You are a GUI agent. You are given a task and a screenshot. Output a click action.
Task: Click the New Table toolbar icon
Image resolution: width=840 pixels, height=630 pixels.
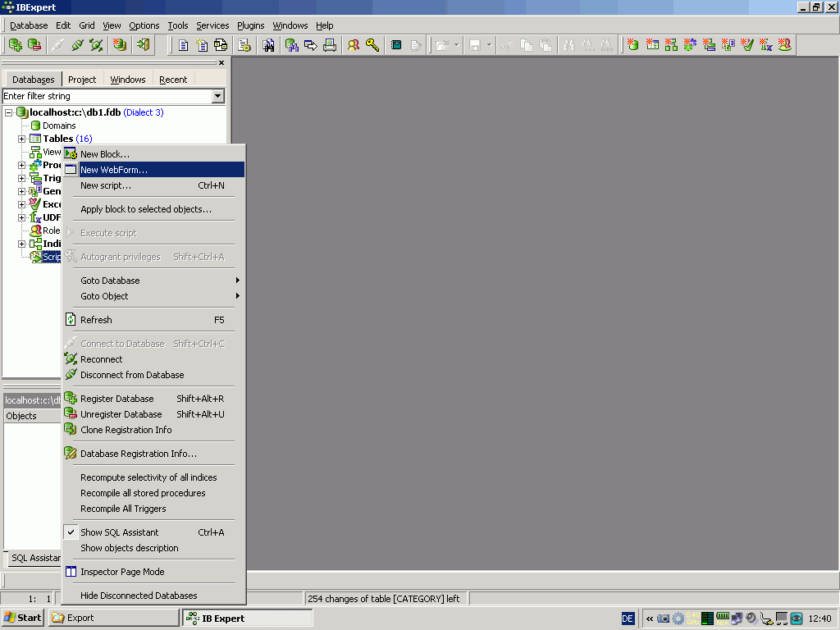click(x=652, y=45)
